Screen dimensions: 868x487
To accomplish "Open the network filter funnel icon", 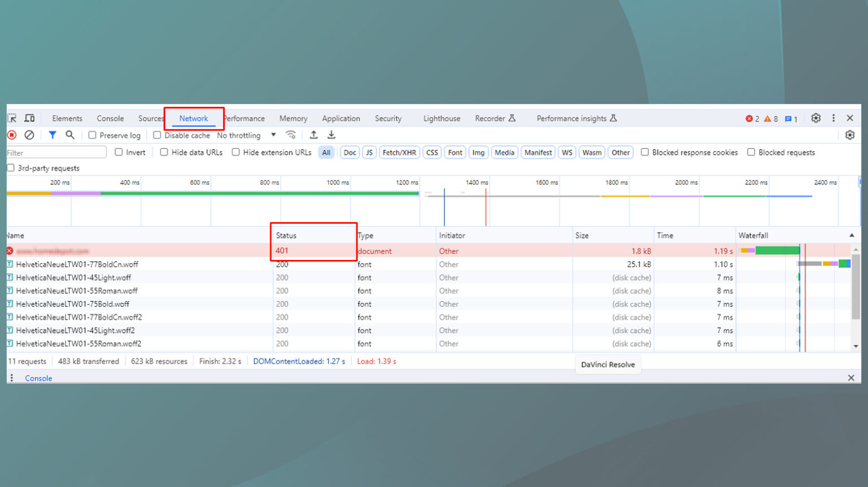I will pos(53,135).
